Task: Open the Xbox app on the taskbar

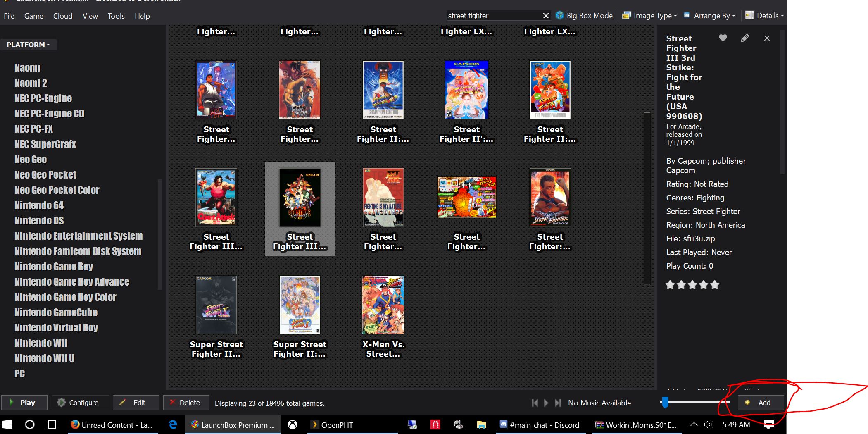Action: pos(293,425)
